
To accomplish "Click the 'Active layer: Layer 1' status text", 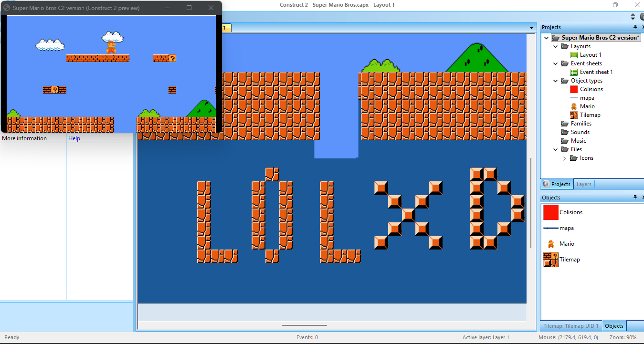I will click(486, 337).
